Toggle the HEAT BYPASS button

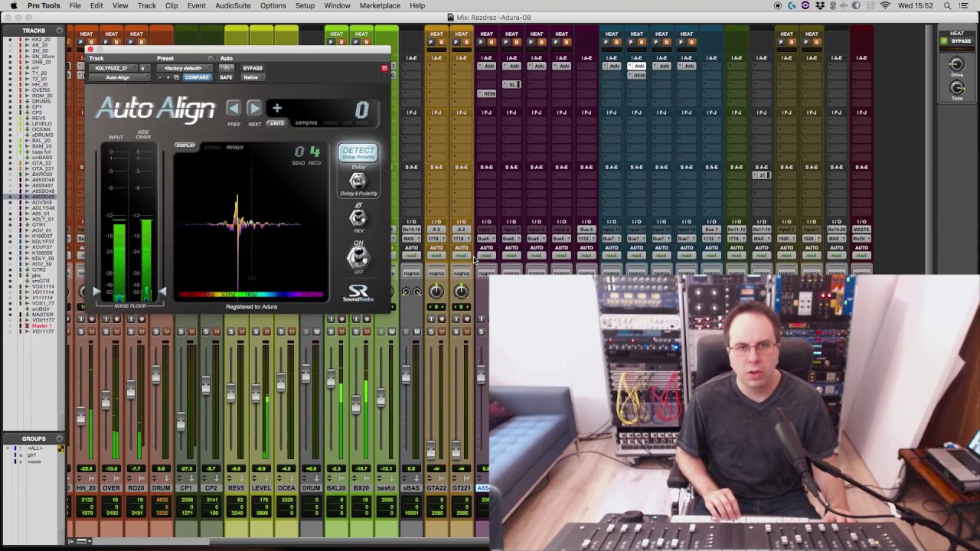tap(960, 41)
